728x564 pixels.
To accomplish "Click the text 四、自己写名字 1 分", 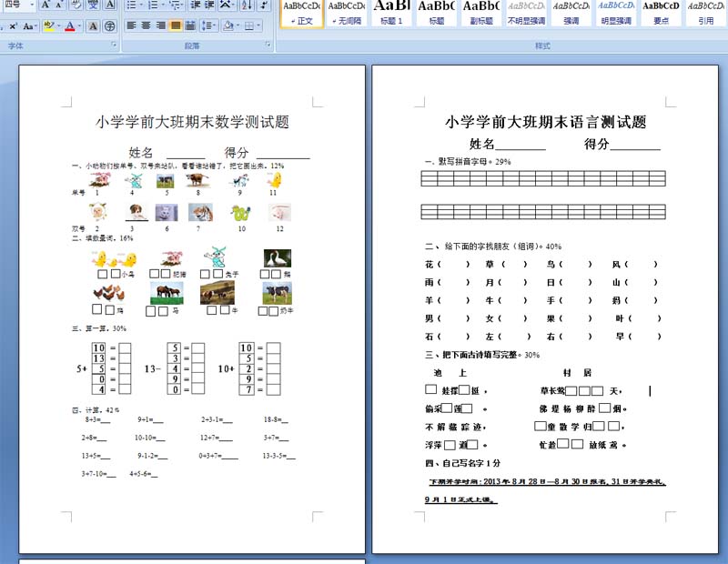I will pyautogui.click(x=463, y=463).
